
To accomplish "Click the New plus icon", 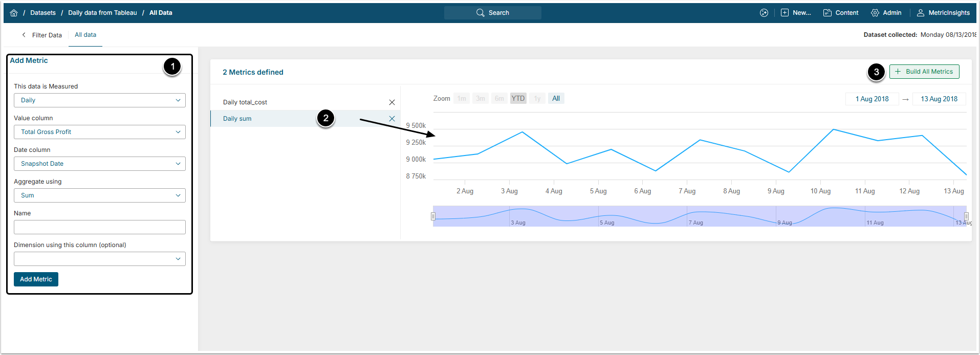I will pyautogui.click(x=785, y=13).
